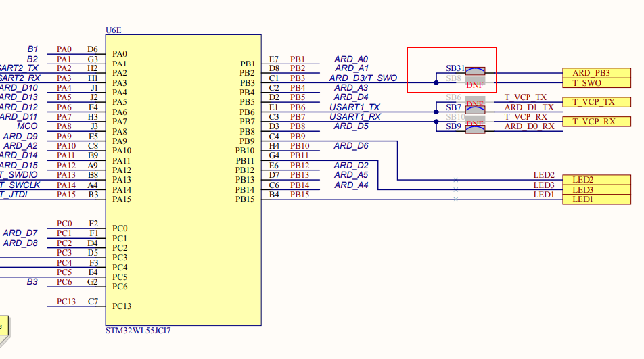Click the junction dot on the USART1_RX wire

(436, 122)
